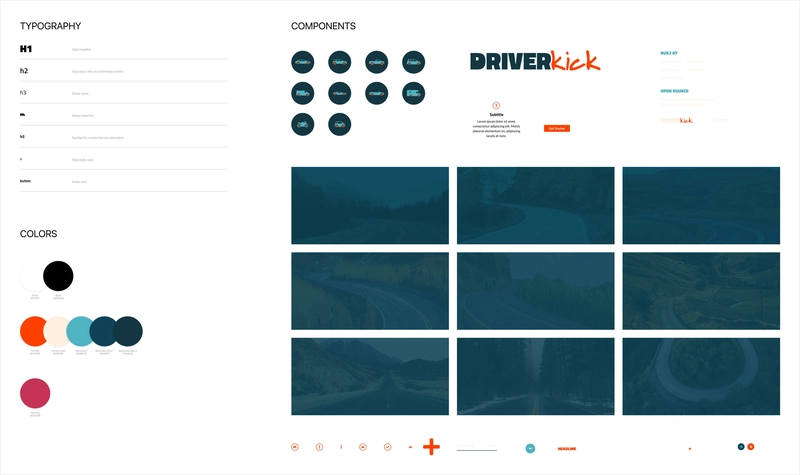Click the sedan icon, first in top row
800x475 pixels.
coord(303,62)
